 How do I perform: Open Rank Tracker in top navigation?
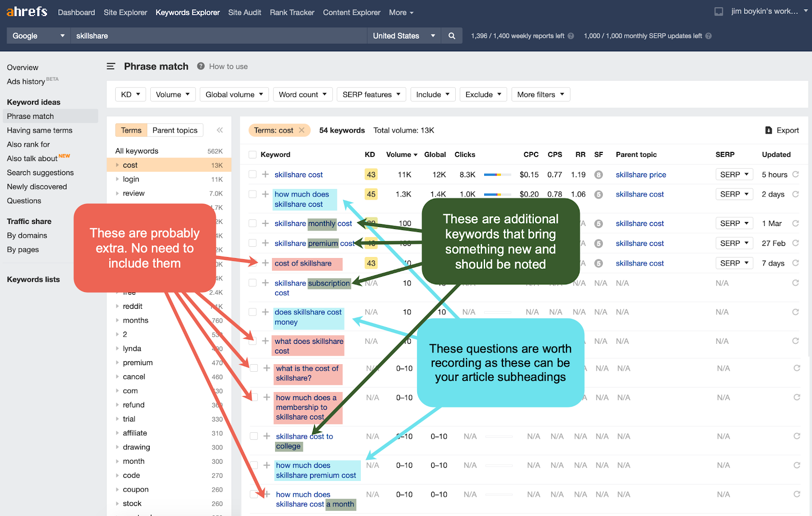coord(292,12)
